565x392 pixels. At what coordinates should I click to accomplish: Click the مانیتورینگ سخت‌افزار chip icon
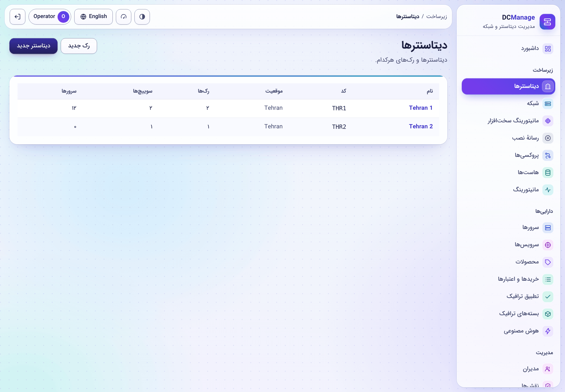(x=548, y=121)
